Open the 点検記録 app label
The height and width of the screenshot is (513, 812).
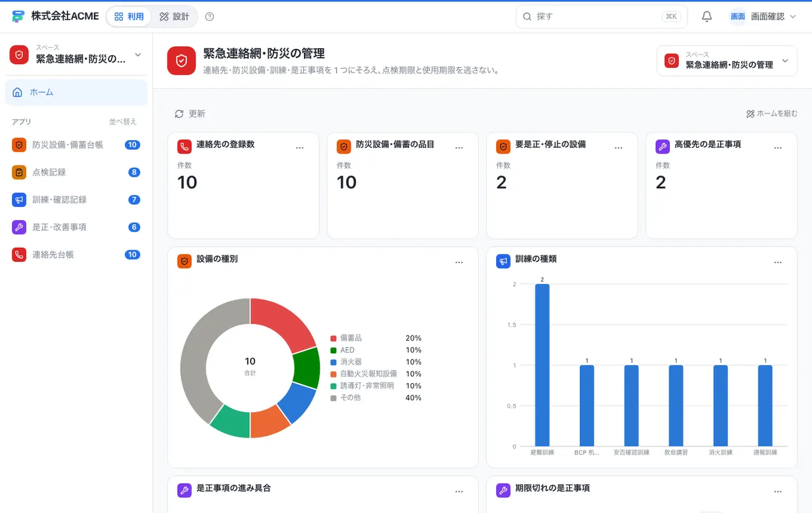(x=49, y=172)
